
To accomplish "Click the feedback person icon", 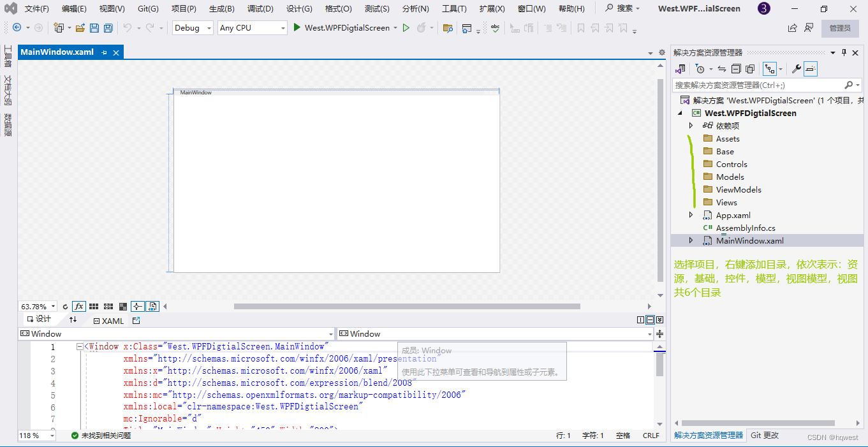I will click(809, 28).
